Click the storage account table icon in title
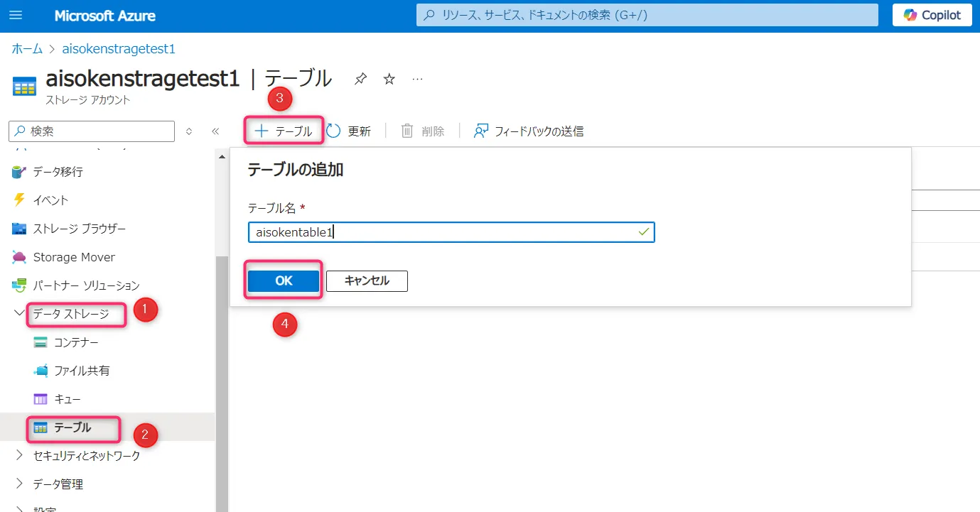Viewport: 980px width, 512px height. pos(24,87)
